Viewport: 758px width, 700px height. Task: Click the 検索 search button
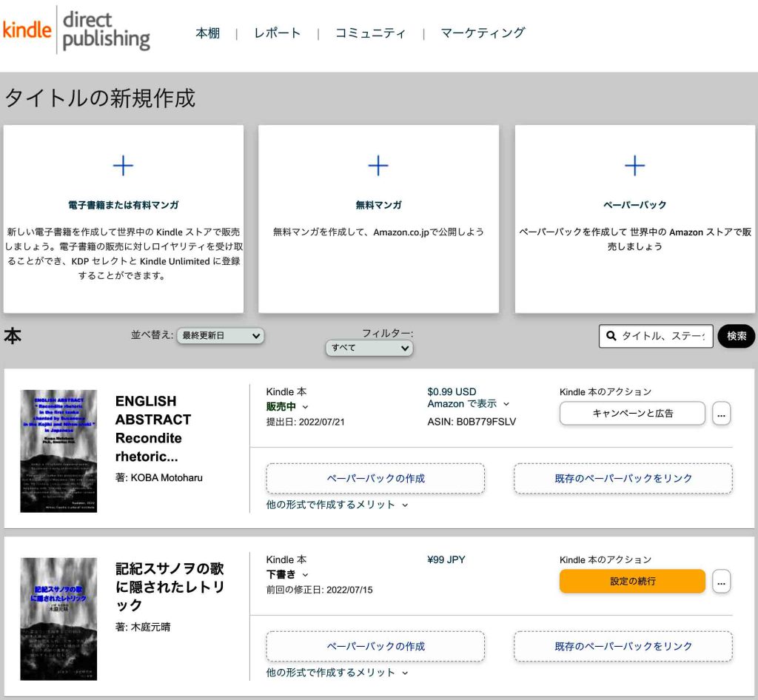click(737, 336)
